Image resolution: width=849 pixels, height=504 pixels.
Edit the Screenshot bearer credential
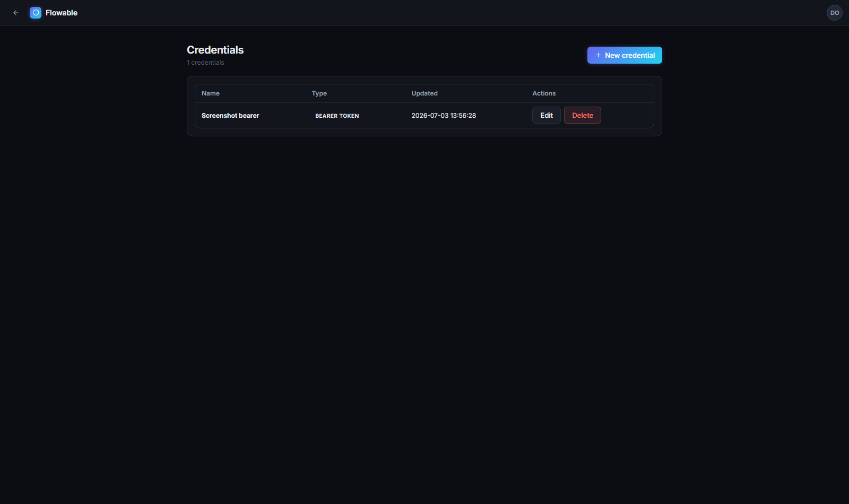click(547, 115)
